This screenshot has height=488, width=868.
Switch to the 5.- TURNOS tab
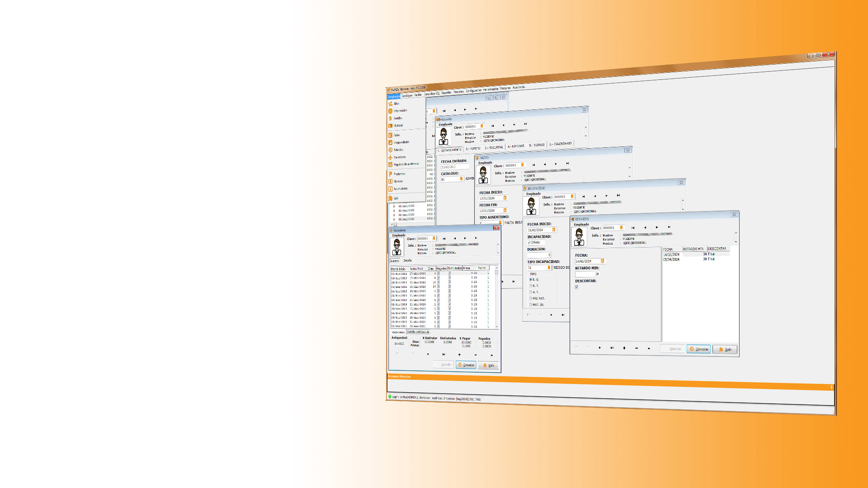tap(537, 145)
